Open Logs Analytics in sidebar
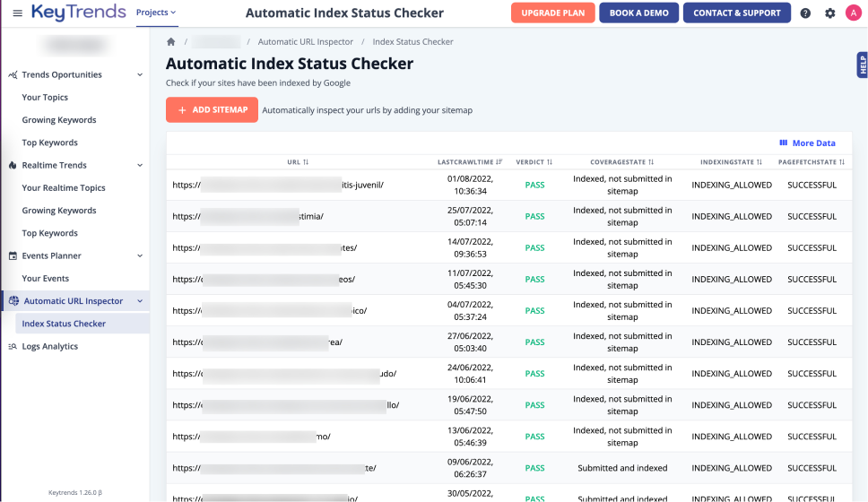 tap(50, 347)
